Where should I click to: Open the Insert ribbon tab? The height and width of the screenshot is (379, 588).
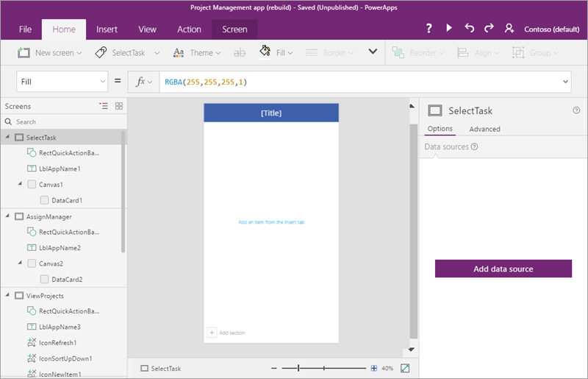(x=107, y=29)
